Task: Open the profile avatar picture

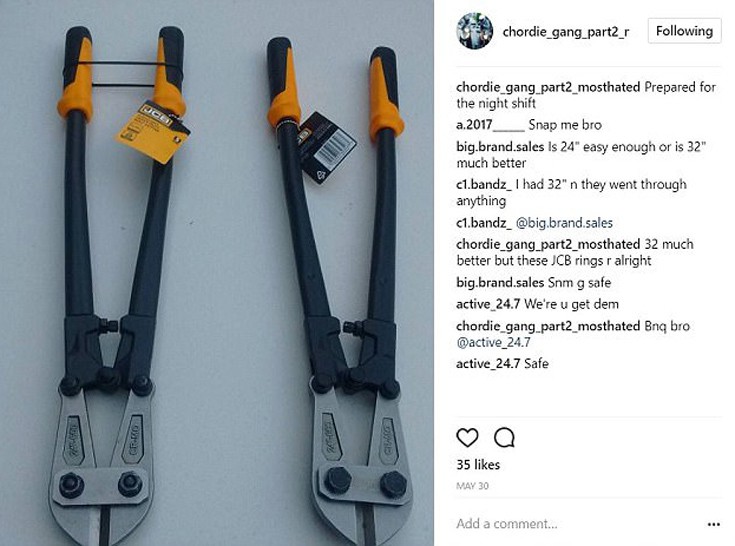Action: (474, 31)
